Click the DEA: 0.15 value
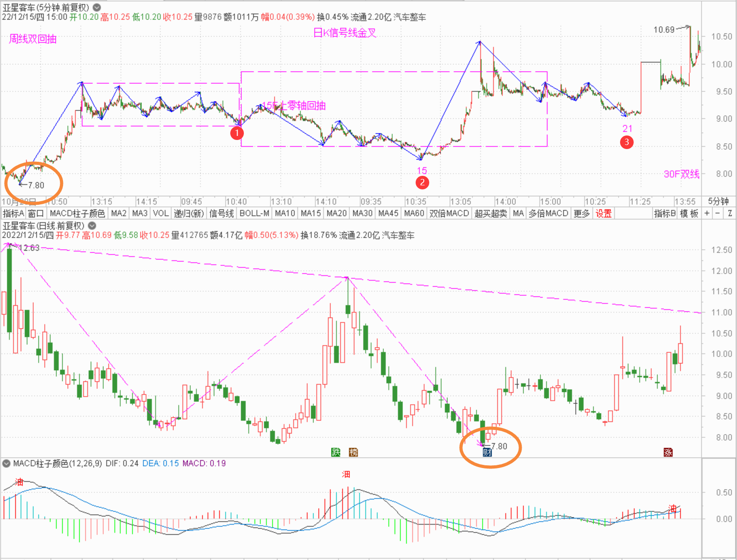The image size is (737, 560). point(160,463)
